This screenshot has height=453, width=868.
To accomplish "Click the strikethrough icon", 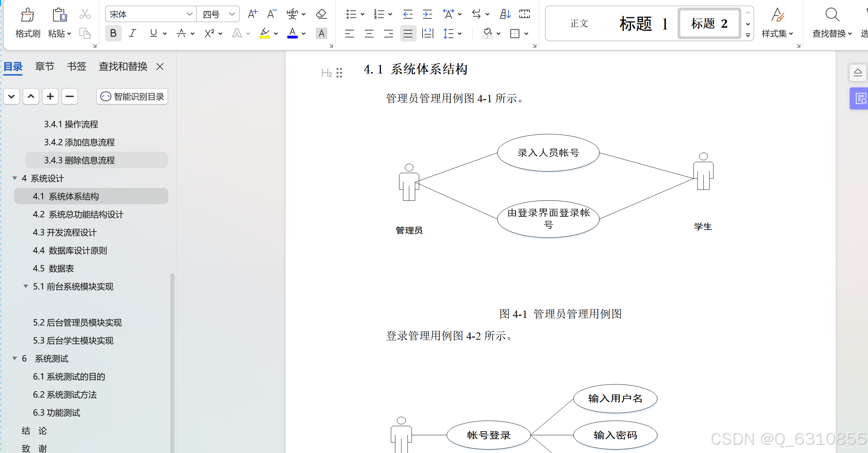I will (x=181, y=34).
